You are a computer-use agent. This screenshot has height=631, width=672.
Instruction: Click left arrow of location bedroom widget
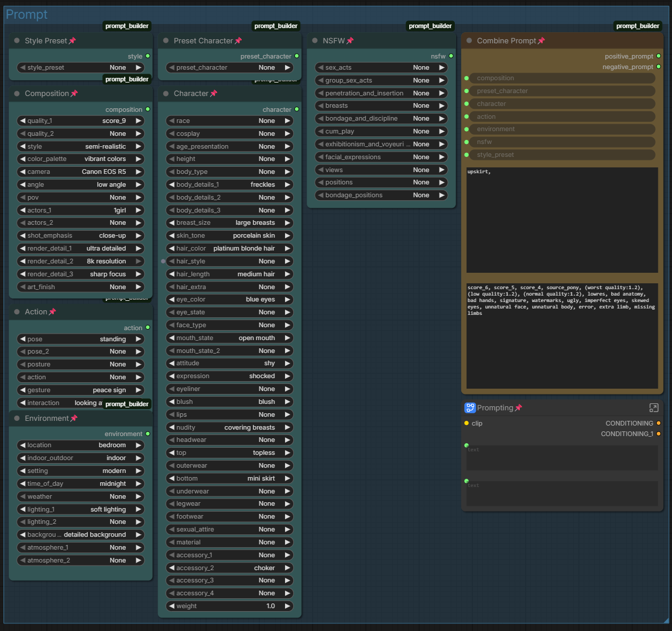(x=23, y=445)
